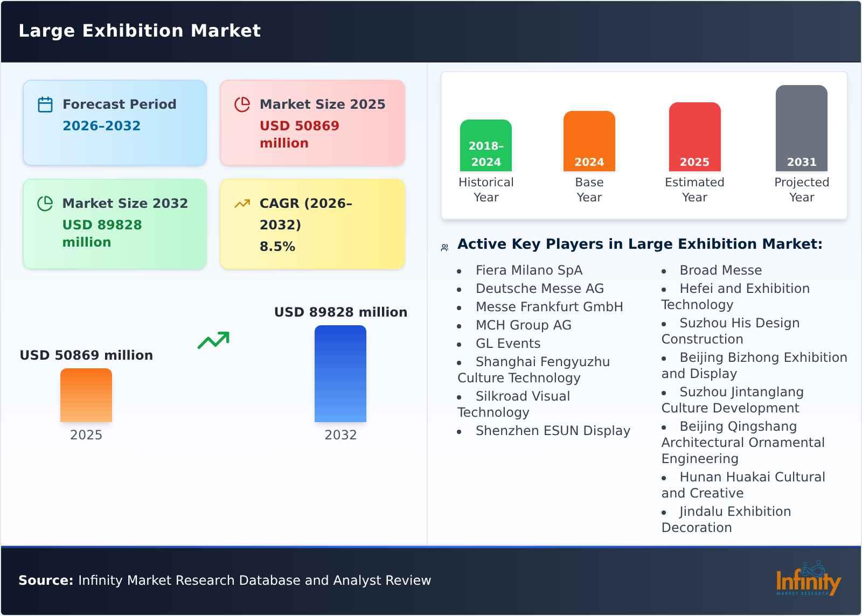The image size is (862, 616).
Task: Click the orange 2025 bar in the chart
Action: (x=86, y=396)
